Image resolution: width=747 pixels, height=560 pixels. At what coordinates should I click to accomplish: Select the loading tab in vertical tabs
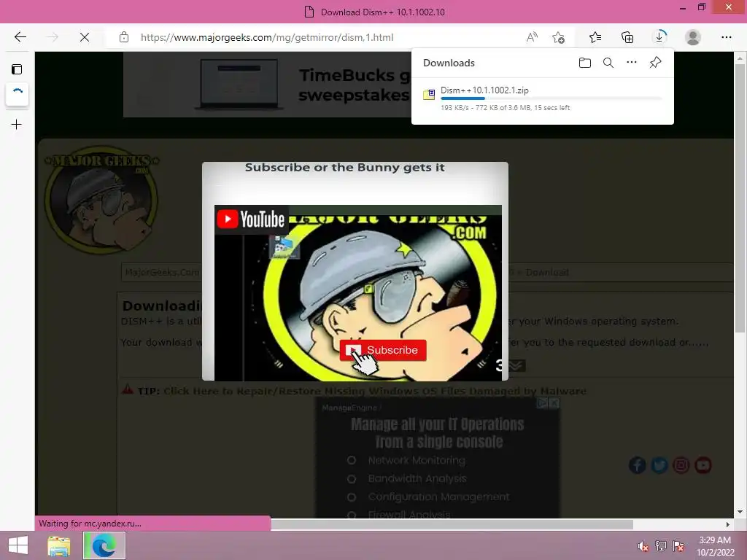pos(18,94)
